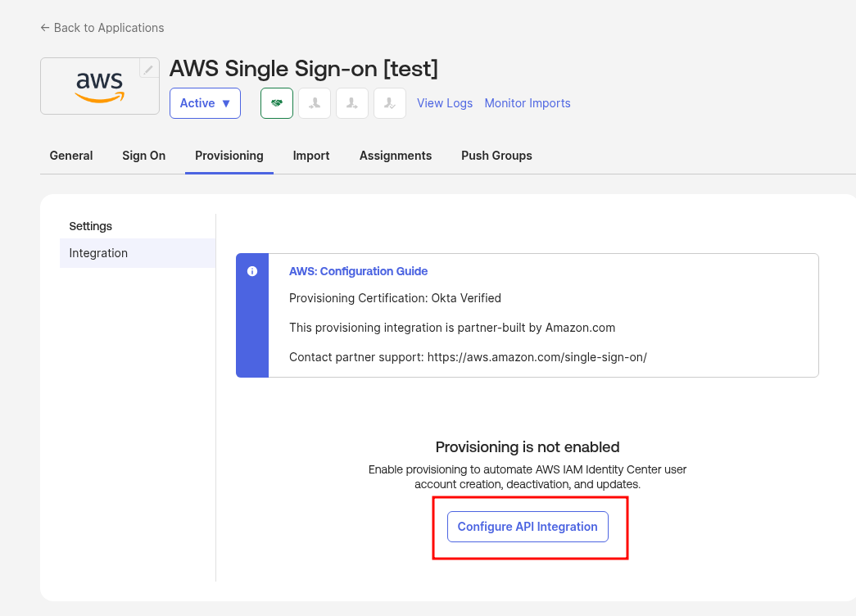
Task: Click the green handshake status icon
Action: tap(277, 103)
